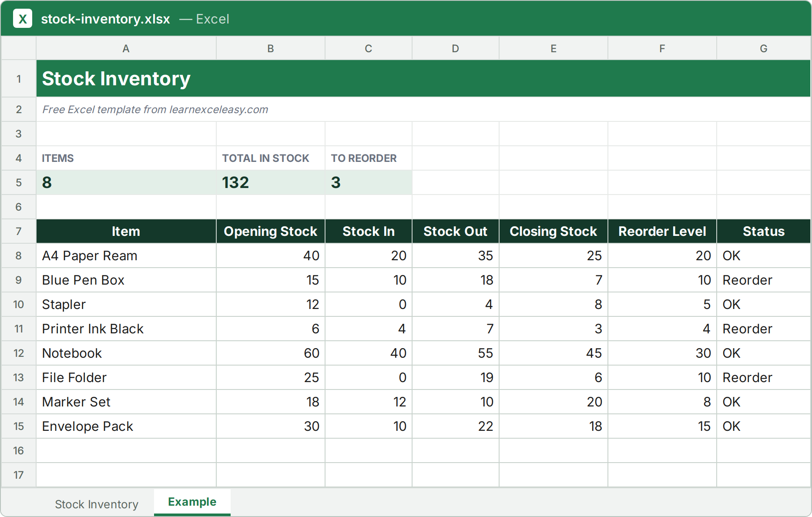
Task: Select row 8 header
Action: coord(19,255)
